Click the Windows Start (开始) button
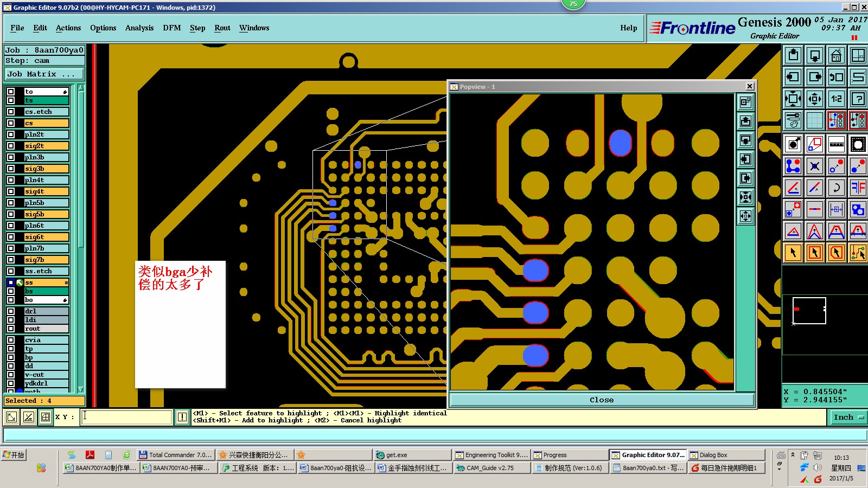868x488 pixels. 14,455
